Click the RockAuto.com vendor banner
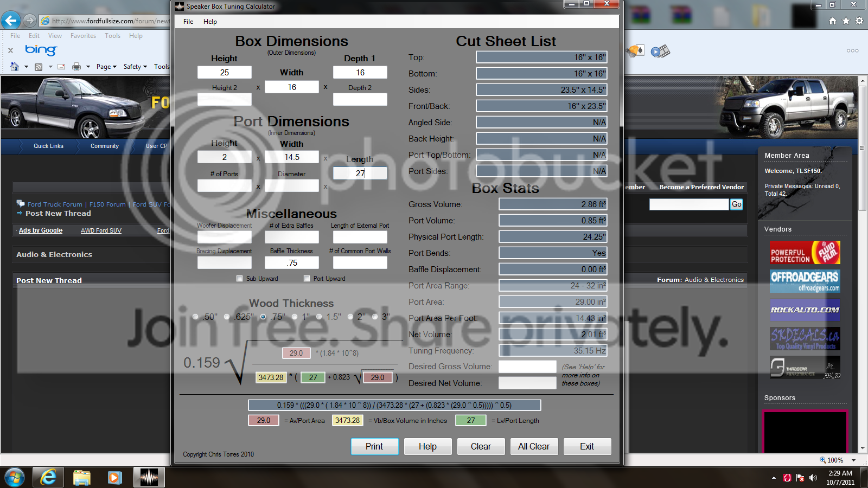This screenshot has width=868, height=488. [x=805, y=310]
